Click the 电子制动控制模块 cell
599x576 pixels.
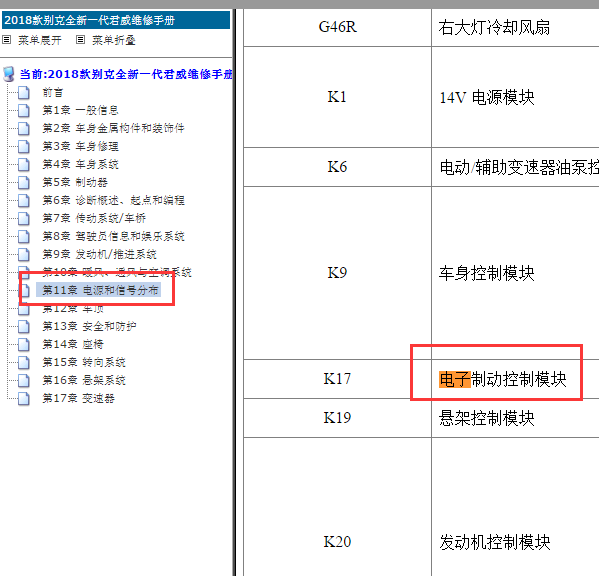coord(515,379)
